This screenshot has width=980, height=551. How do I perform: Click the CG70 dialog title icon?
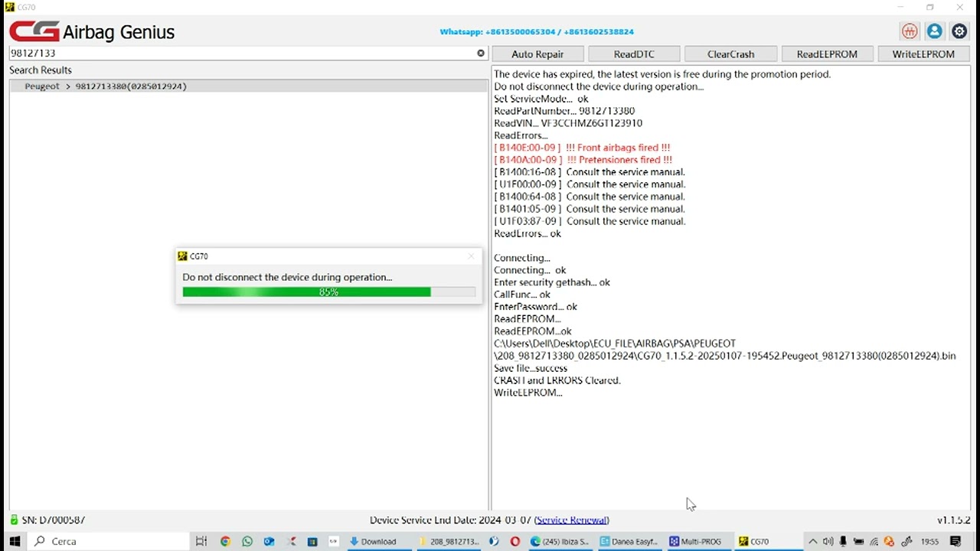[182, 256]
